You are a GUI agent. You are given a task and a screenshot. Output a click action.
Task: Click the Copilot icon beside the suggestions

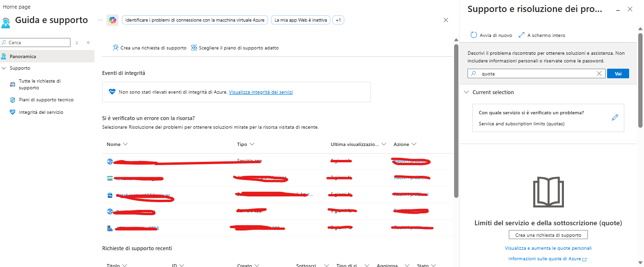tap(112, 20)
